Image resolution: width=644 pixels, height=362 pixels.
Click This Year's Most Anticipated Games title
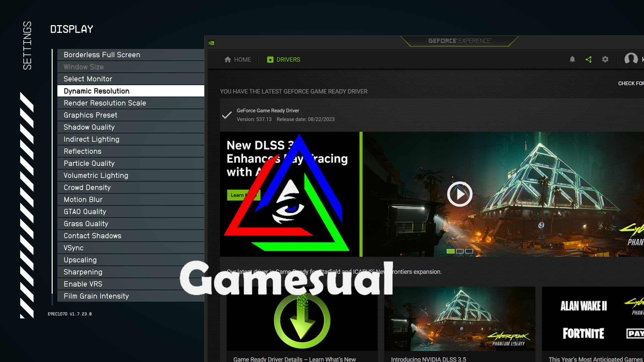[x=595, y=359]
